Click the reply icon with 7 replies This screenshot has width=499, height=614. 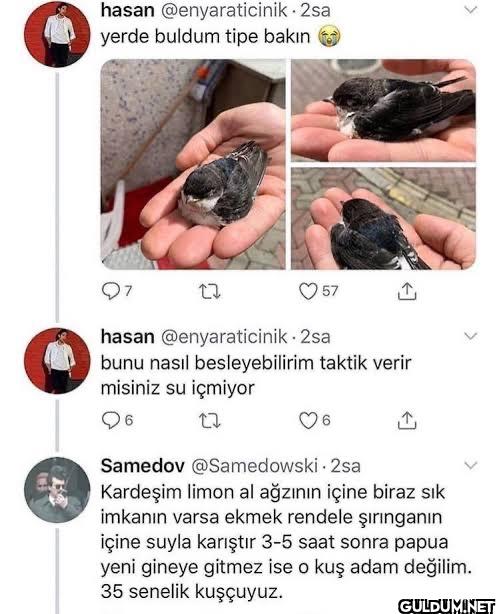click(111, 291)
